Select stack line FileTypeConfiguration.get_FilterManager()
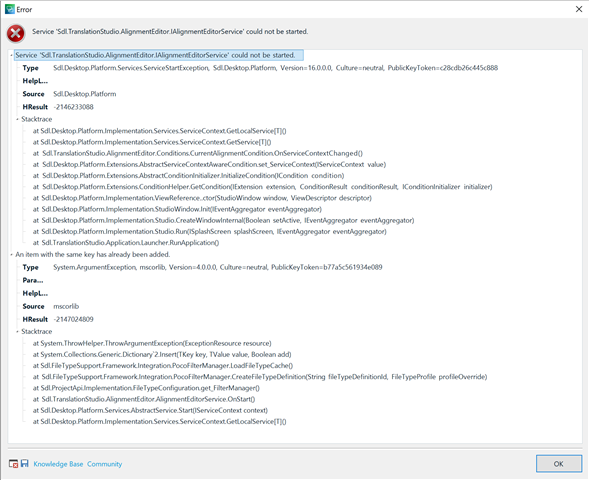 [x=146, y=388]
